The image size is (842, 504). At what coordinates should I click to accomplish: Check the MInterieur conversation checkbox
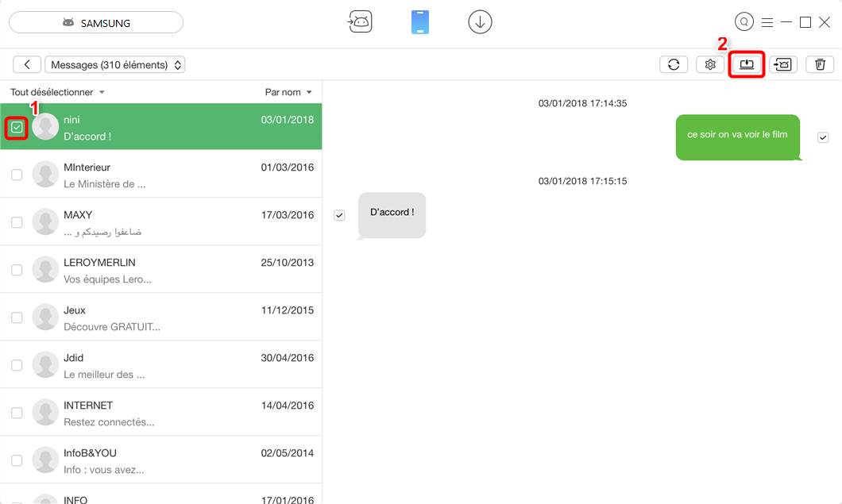(17, 175)
